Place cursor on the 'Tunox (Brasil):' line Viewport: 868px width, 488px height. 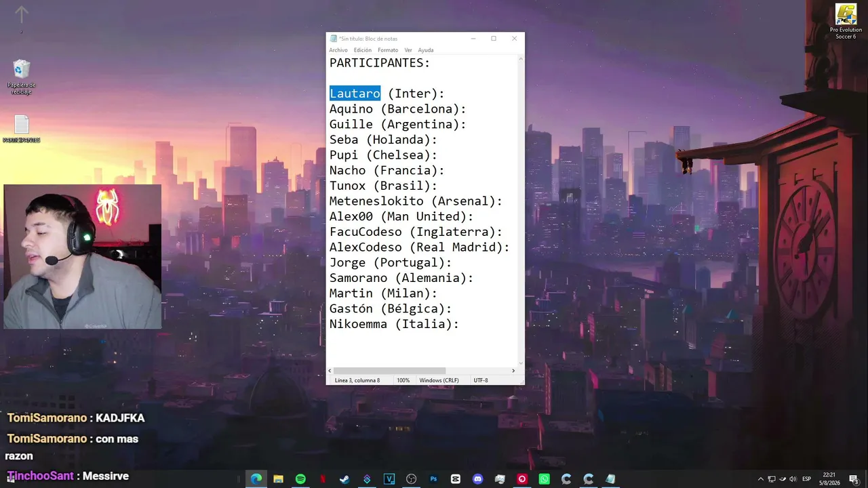(383, 186)
